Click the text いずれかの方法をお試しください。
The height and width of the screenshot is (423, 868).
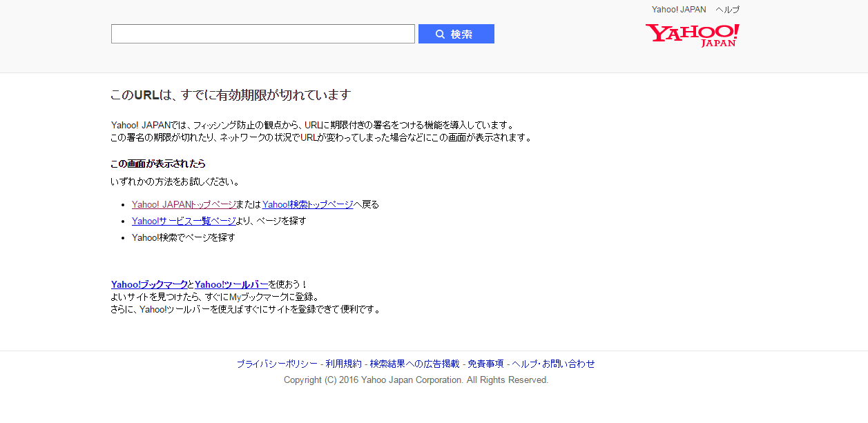(175, 182)
